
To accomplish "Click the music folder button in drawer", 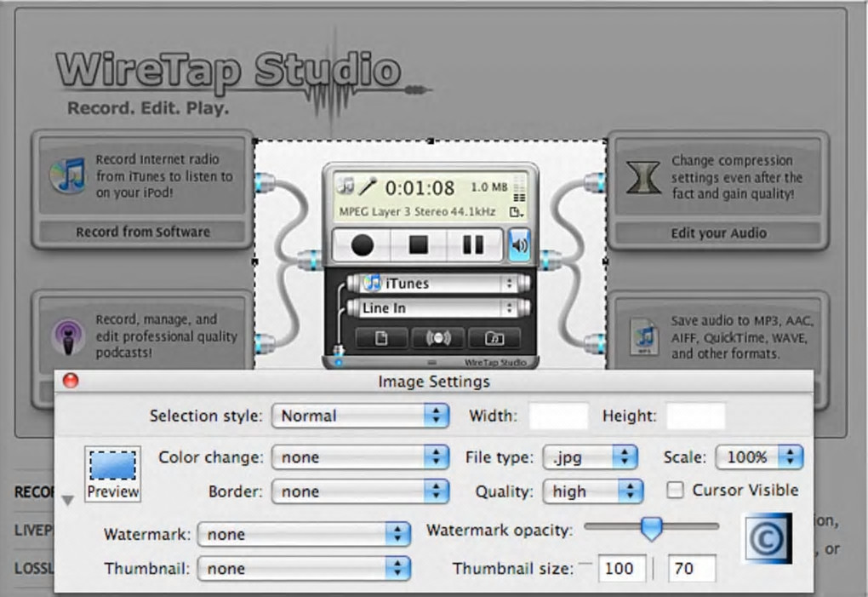I will pyautogui.click(x=494, y=338).
